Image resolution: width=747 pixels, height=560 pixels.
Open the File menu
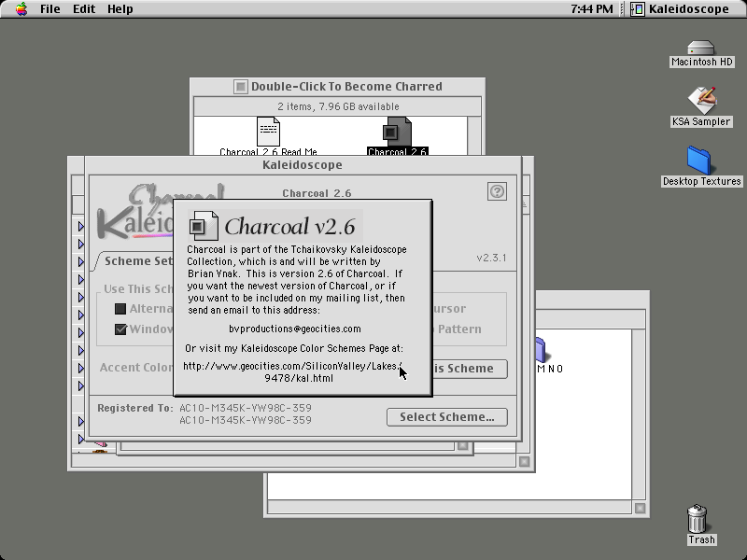50,9
